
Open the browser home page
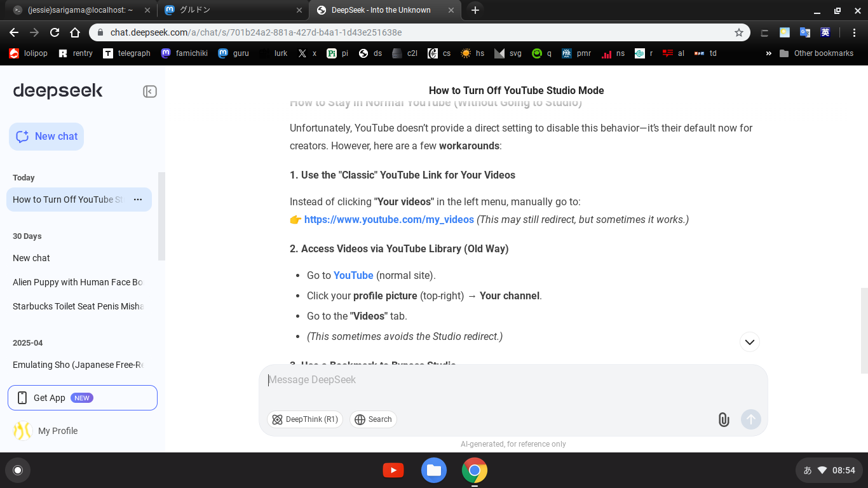pos(75,32)
